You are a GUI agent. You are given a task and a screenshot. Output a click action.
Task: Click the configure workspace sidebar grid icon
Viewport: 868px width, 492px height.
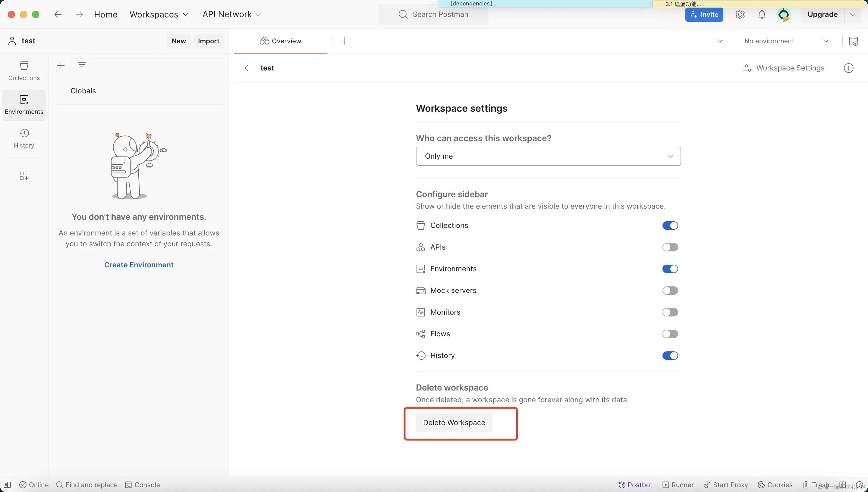[24, 176]
